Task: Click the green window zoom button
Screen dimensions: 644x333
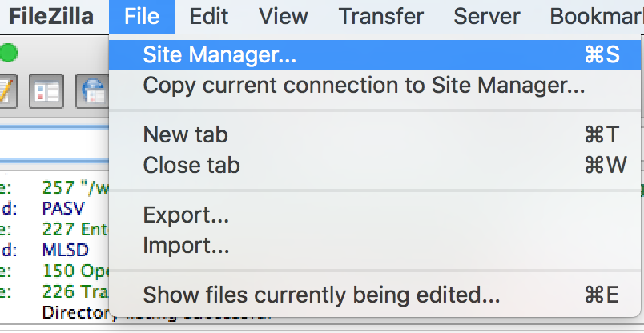Action: [x=8, y=54]
